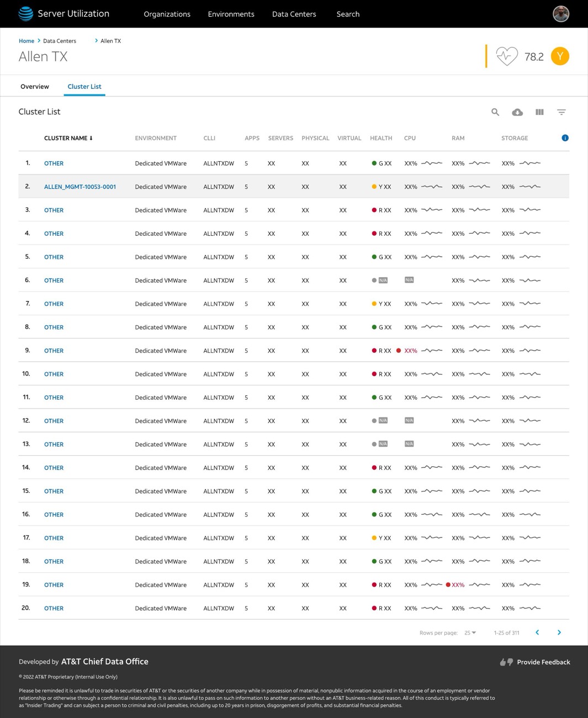Viewport: 588px width, 718px height.
Task: Click Provide Feedback link
Action: 543,662
